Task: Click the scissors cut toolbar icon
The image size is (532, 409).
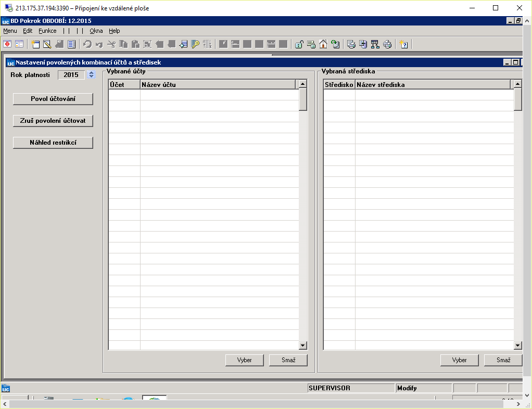Action: coord(111,44)
